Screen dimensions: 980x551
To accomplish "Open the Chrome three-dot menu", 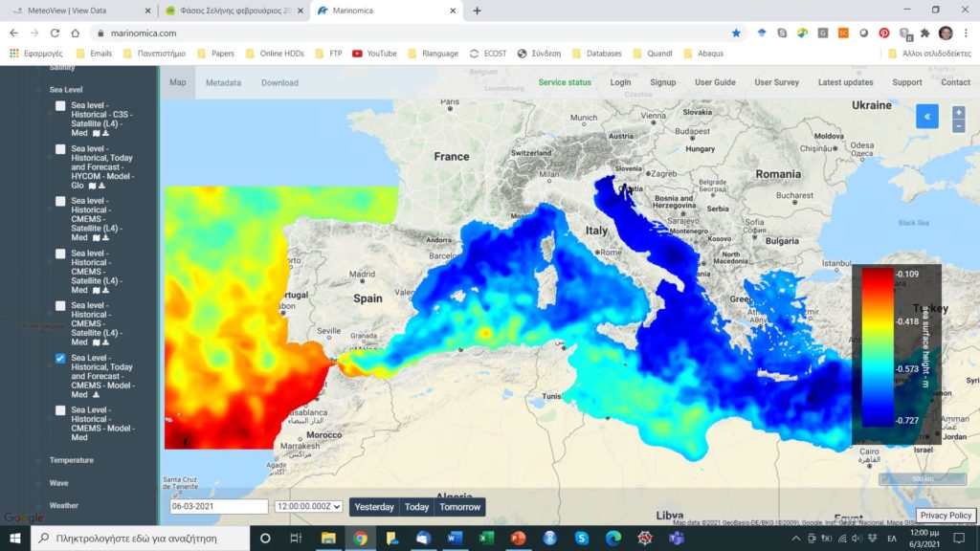I will click(x=966, y=33).
